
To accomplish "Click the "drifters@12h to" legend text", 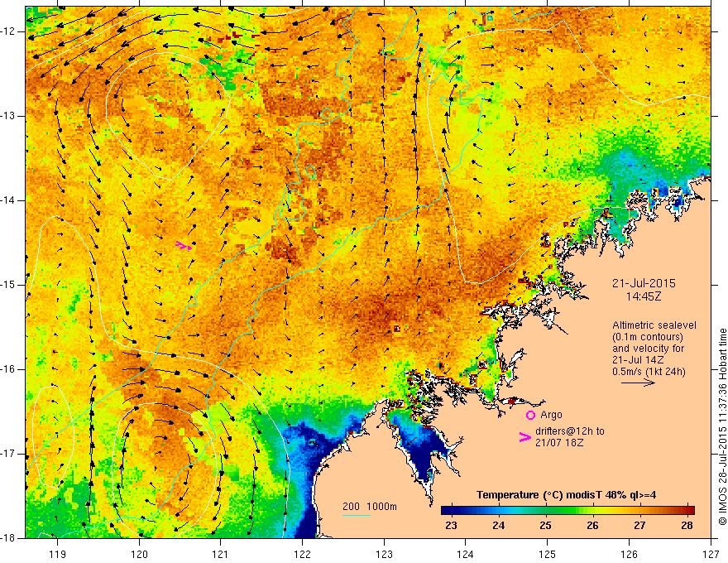I will click(570, 431).
